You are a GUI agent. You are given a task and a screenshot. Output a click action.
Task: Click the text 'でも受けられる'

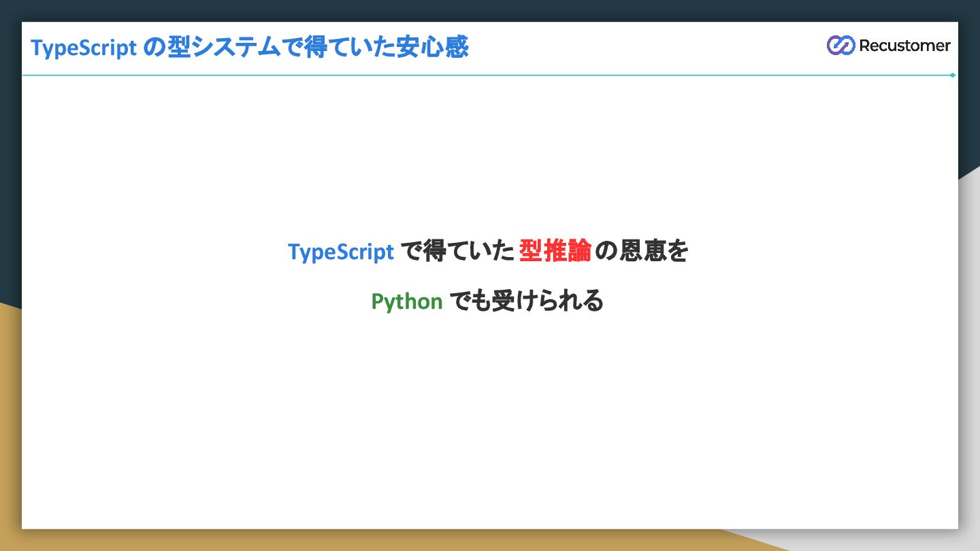(x=526, y=301)
